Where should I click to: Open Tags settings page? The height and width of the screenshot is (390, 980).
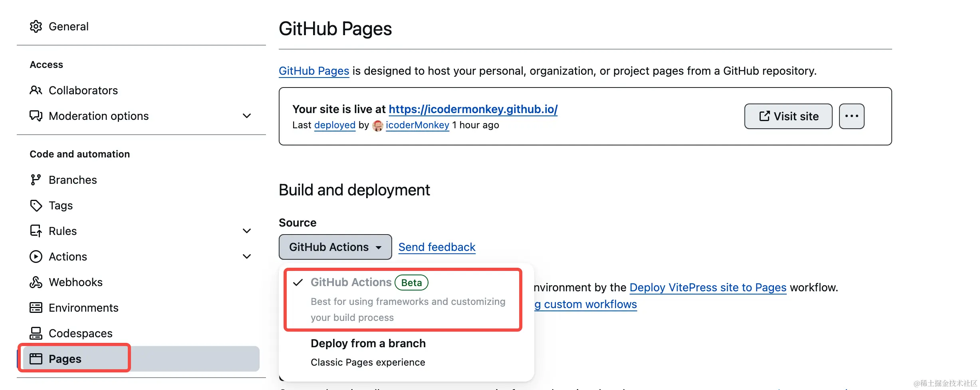pos(141,205)
